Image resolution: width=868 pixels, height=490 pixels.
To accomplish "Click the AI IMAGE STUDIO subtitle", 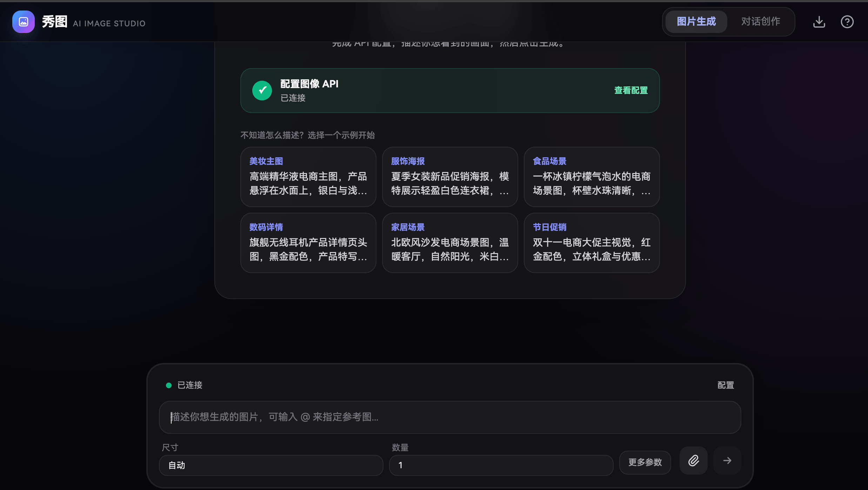I will 109,24.
